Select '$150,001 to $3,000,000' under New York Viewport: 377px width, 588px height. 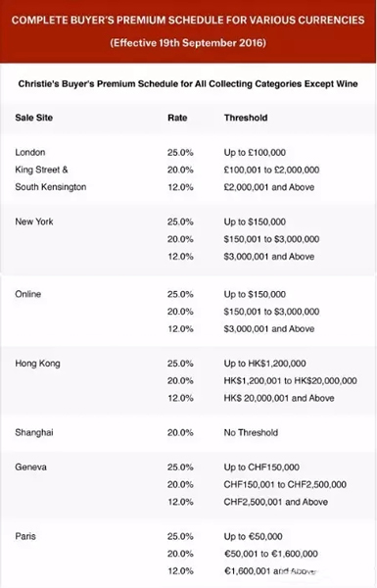271,239
